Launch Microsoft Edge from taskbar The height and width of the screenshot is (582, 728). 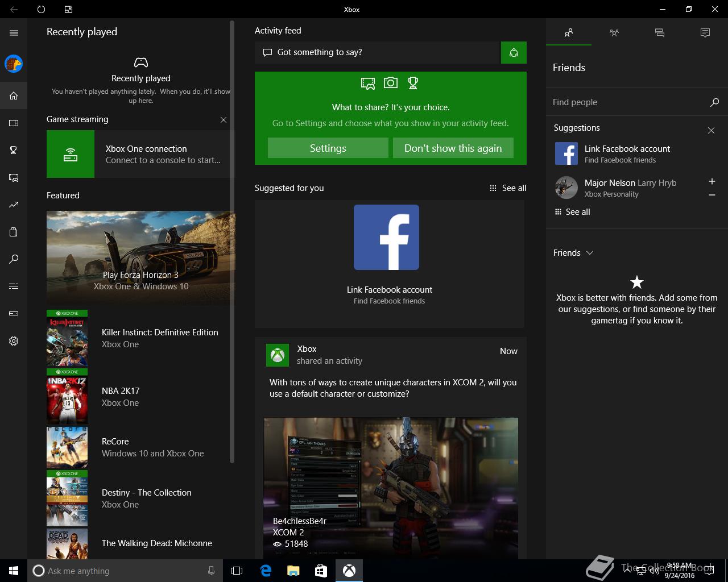pyautogui.click(x=266, y=571)
